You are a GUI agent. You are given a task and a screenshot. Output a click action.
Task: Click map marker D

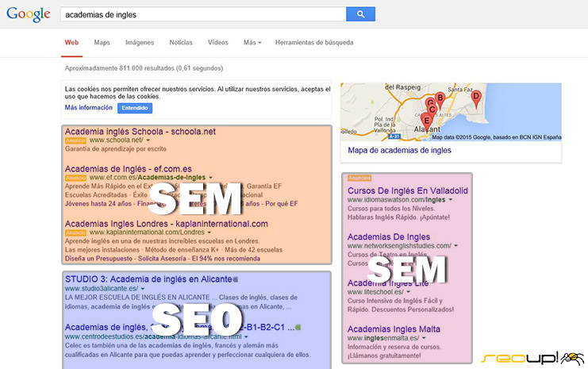[x=476, y=98]
